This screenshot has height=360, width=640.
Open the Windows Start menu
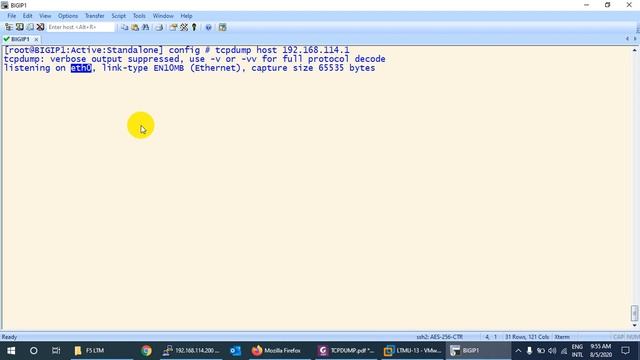[x=11, y=351]
